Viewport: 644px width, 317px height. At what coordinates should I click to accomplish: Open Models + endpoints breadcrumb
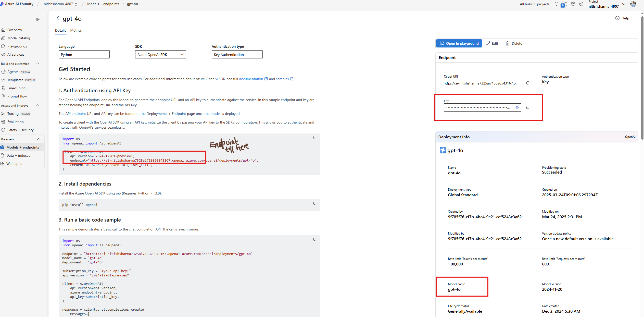[x=103, y=4]
